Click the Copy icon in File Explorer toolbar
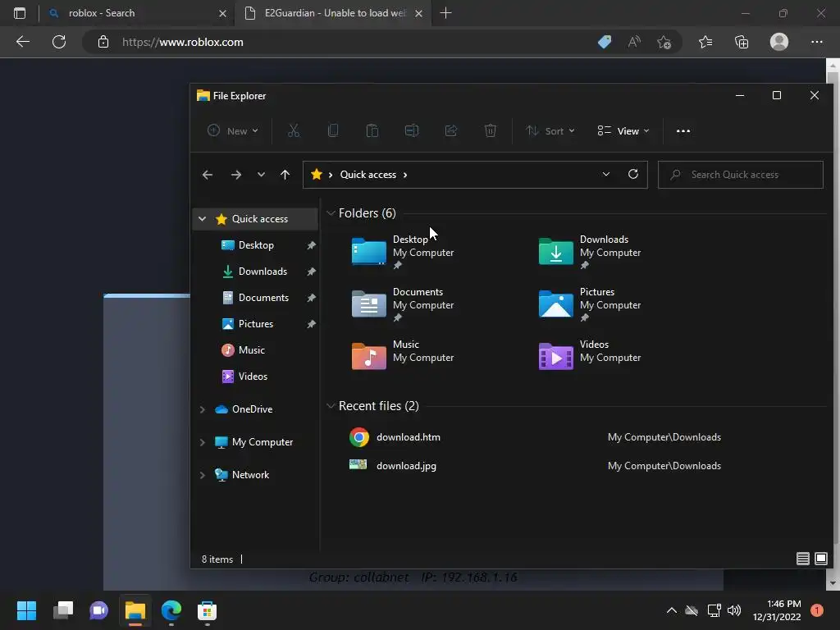The height and width of the screenshot is (630, 840). tap(333, 130)
